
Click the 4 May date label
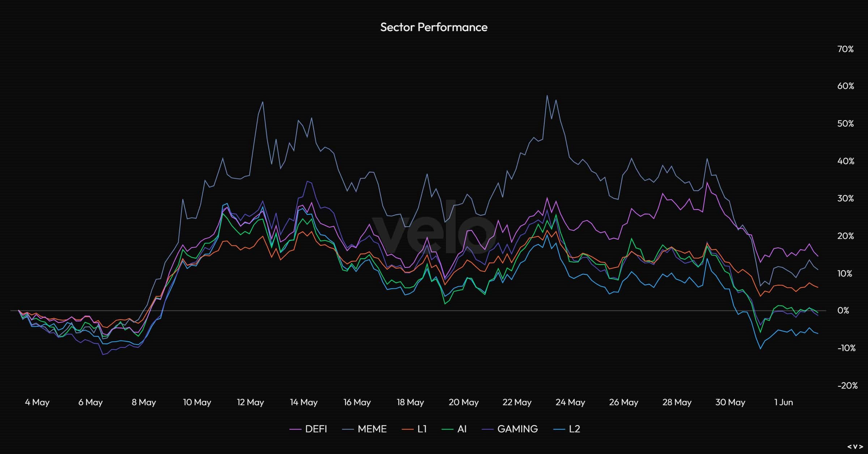coord(37,402)
